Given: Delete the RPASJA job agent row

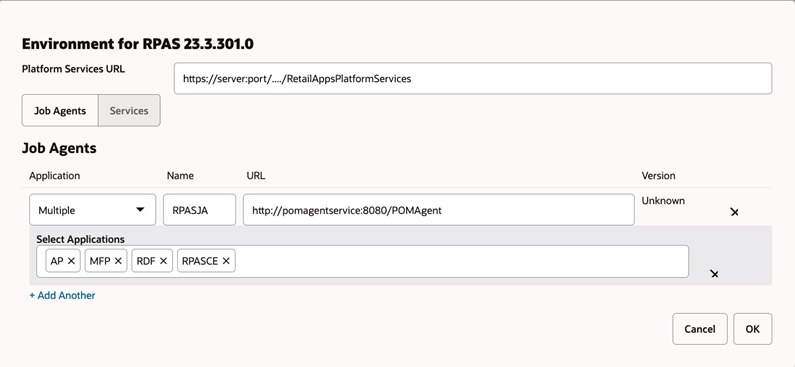Looking at the screenshot, I should [734, 212].
